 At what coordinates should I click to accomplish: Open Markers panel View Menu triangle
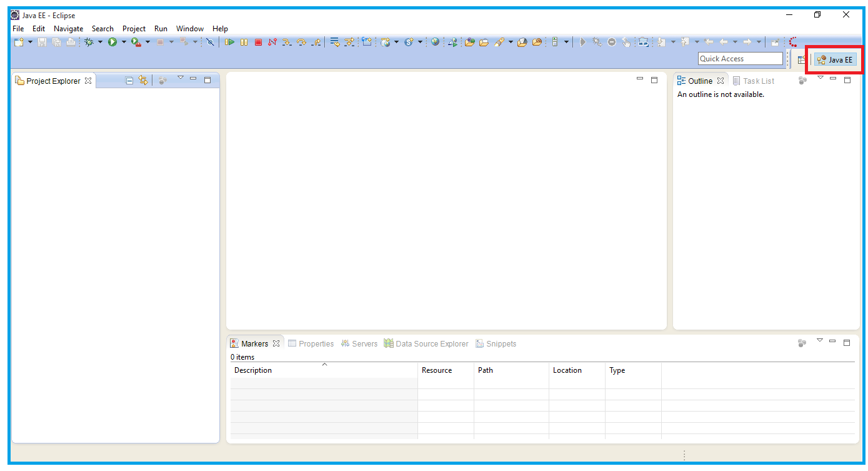819,341
